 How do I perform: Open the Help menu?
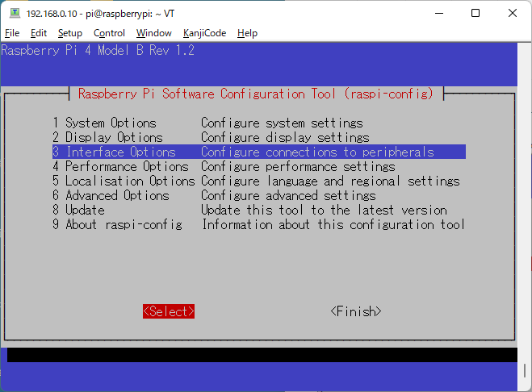tap(247, 33)
